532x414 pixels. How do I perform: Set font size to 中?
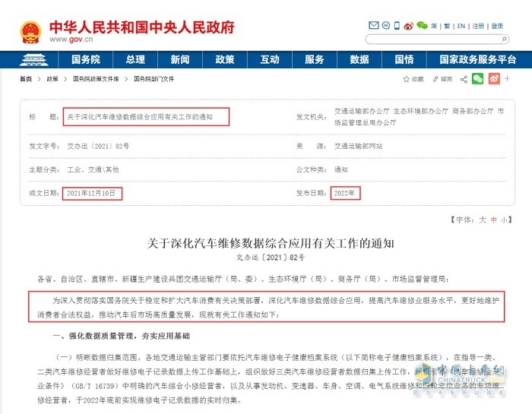(494, 220)
